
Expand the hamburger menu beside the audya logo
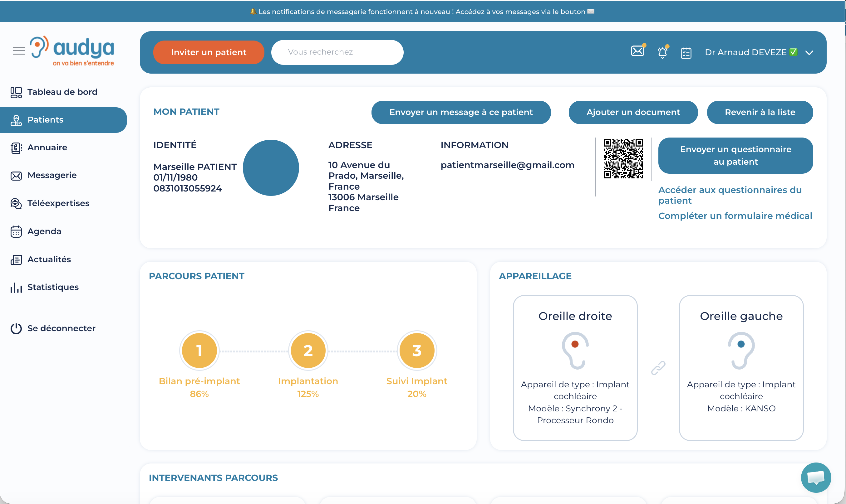coord(19,51)
